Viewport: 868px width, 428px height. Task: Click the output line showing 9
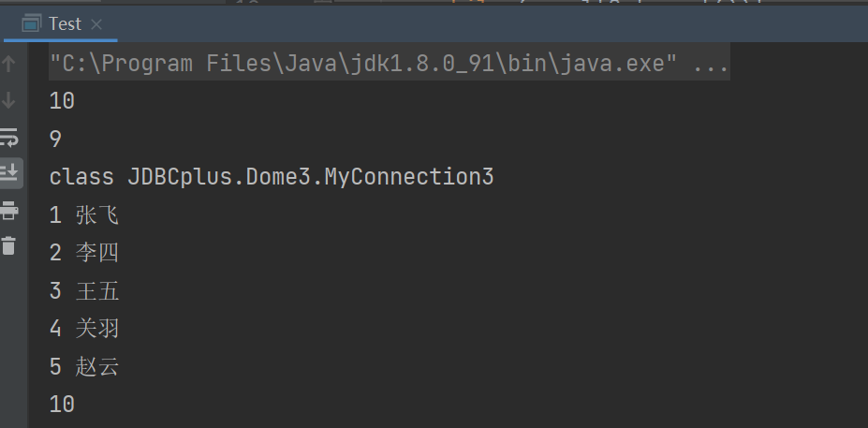55,140
